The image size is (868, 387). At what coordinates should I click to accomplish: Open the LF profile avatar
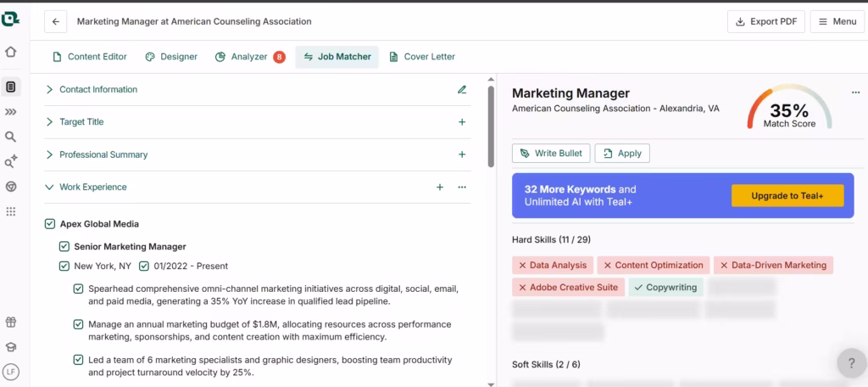10,371
